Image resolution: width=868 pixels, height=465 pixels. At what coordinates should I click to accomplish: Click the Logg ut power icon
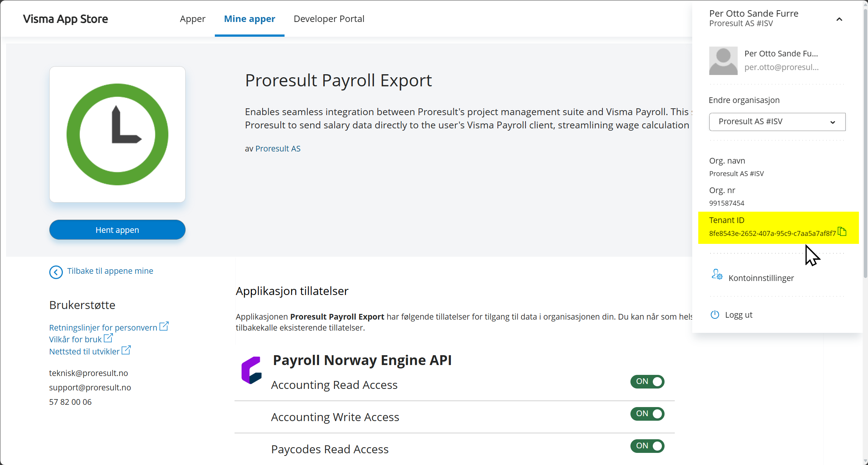715,315
